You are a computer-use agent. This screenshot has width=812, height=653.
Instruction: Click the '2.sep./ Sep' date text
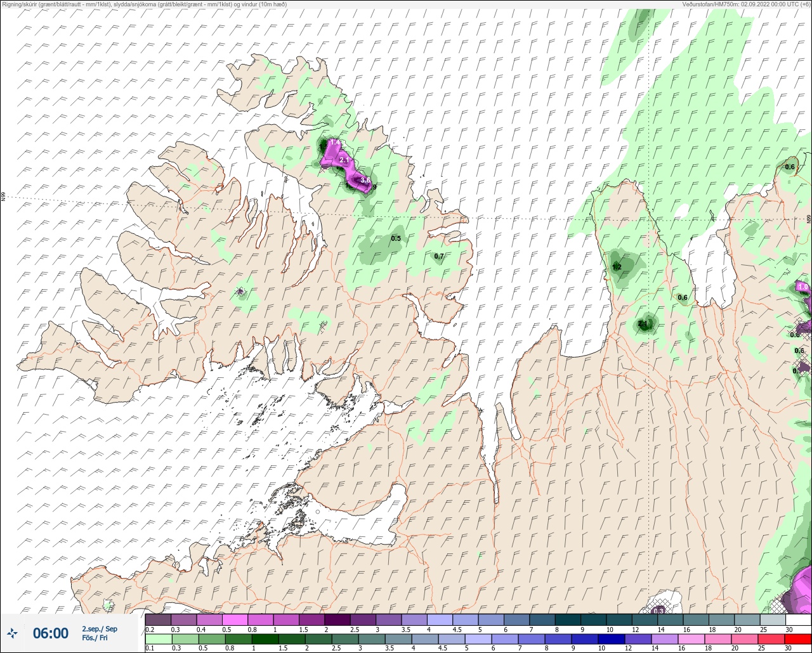[x=100, y=628]
